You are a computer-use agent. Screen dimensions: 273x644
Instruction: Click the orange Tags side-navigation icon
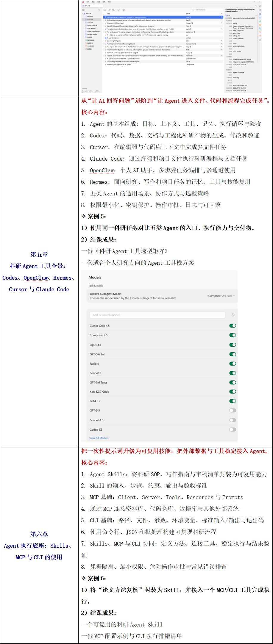pos(260,32)
